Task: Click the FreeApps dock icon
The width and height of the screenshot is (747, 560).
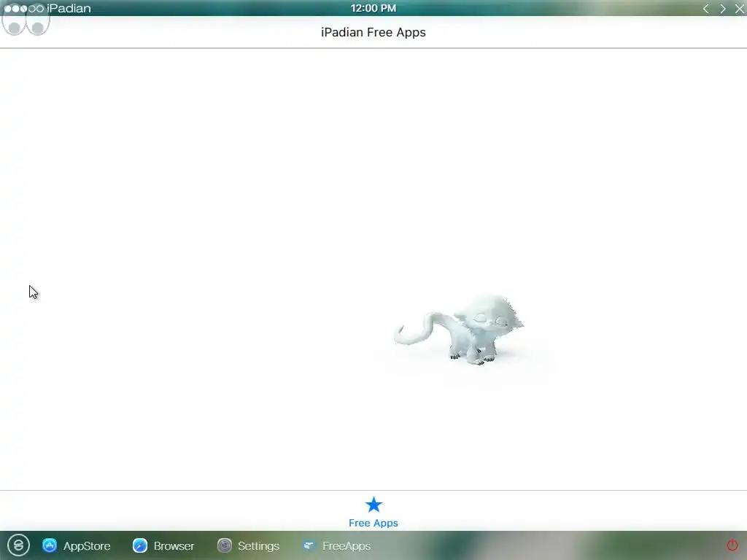Action: tap(309, 545)
